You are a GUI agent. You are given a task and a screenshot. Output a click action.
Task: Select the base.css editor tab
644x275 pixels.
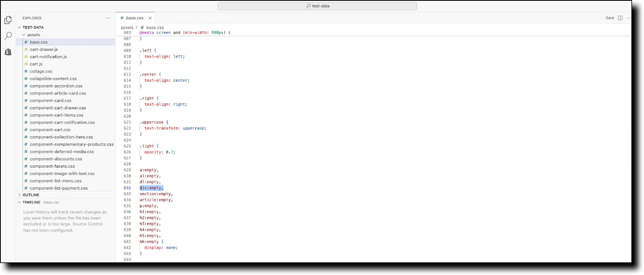tap(134, 18)
